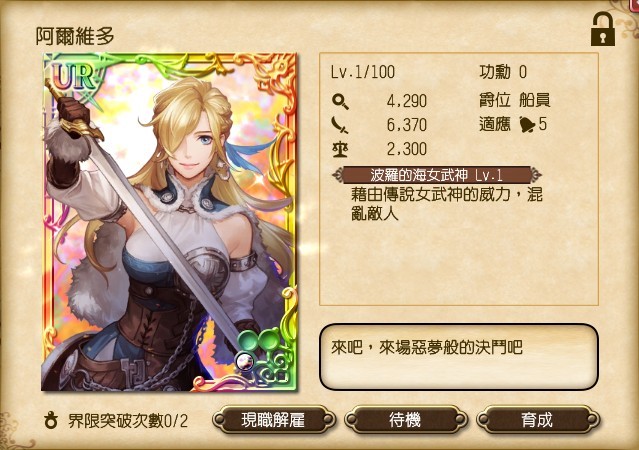This screenshot has height=450, width=639.
Task: Click the Lv.1/100 level text
Action: [363, 72]
